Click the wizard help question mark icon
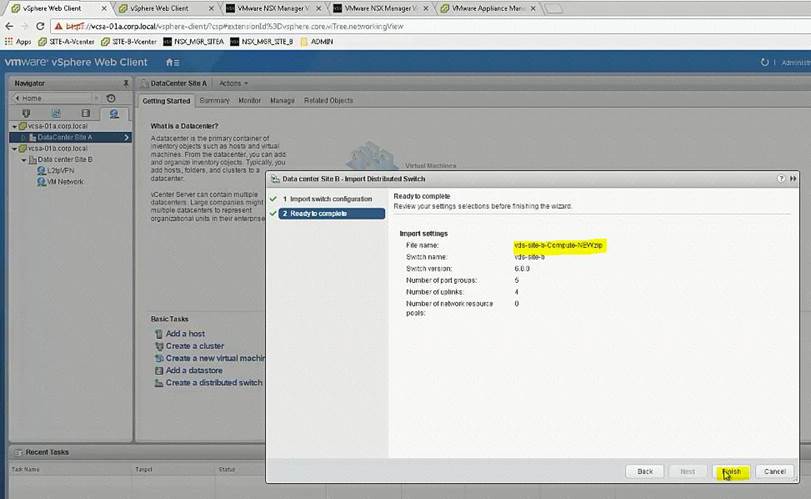This screenshot has height=499, width=811. coord(780,178)
